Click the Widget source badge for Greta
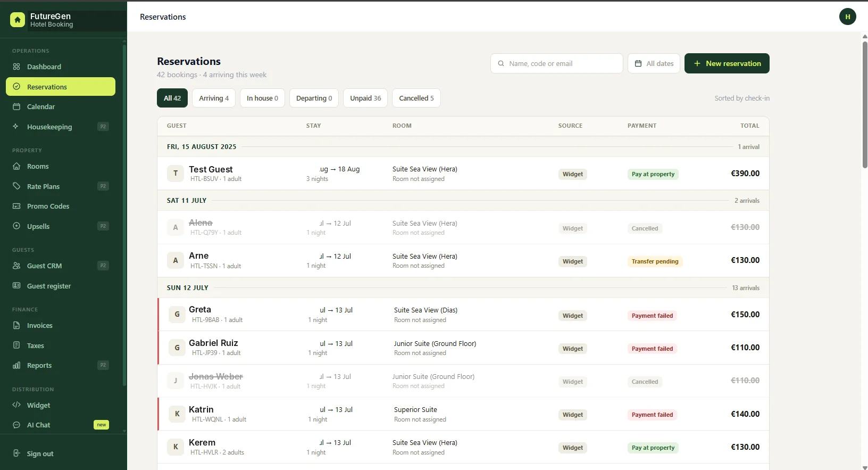 click(x=573, y=316)
